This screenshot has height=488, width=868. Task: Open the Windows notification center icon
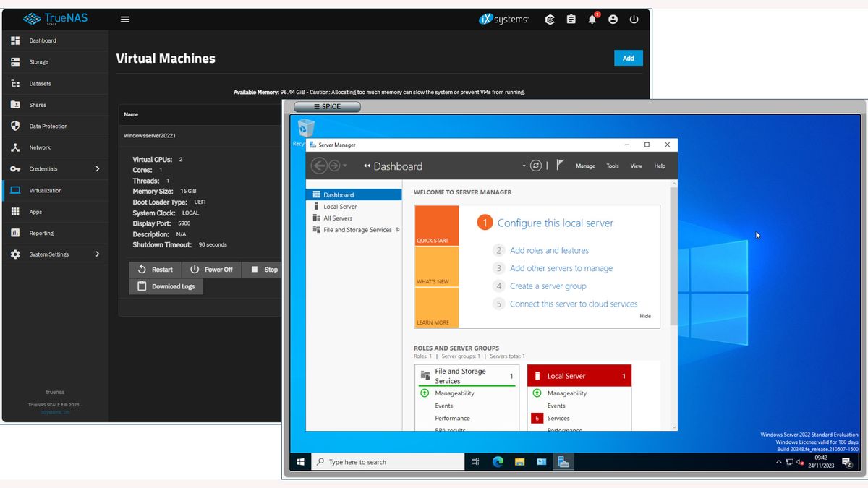(846, 462)
